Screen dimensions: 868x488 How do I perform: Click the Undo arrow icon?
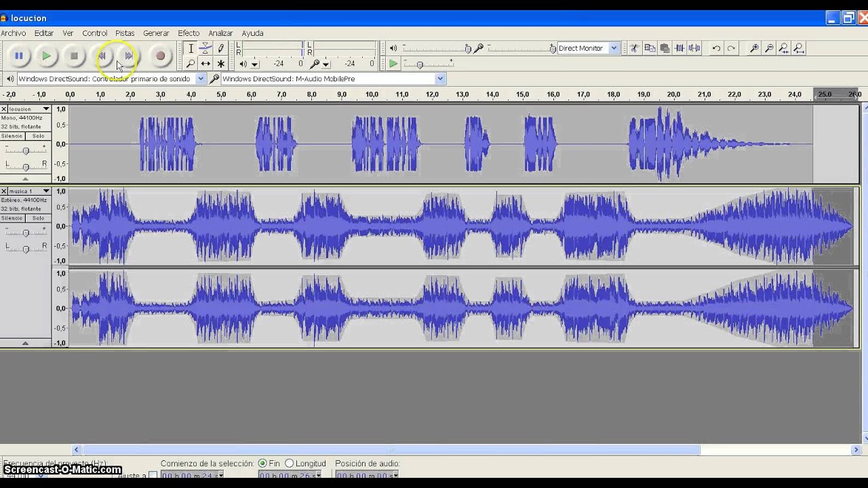pos(716,48)
